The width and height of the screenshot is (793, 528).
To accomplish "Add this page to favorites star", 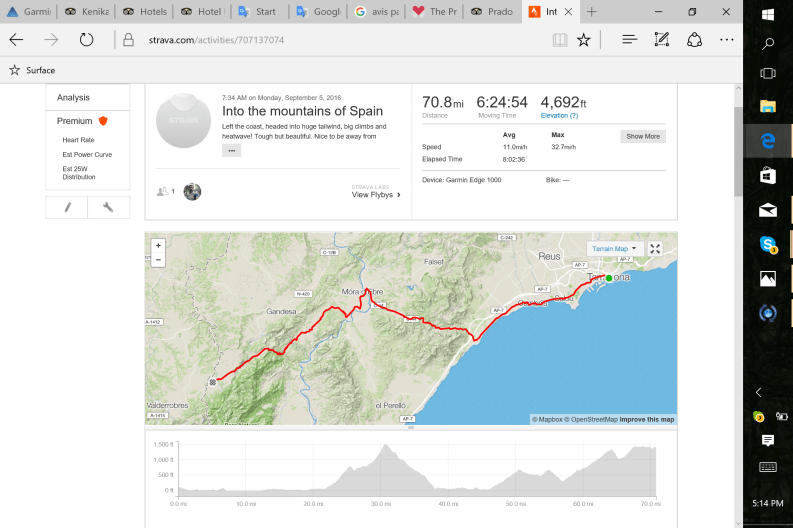I will pyautogui.click(x=583, y=40).
